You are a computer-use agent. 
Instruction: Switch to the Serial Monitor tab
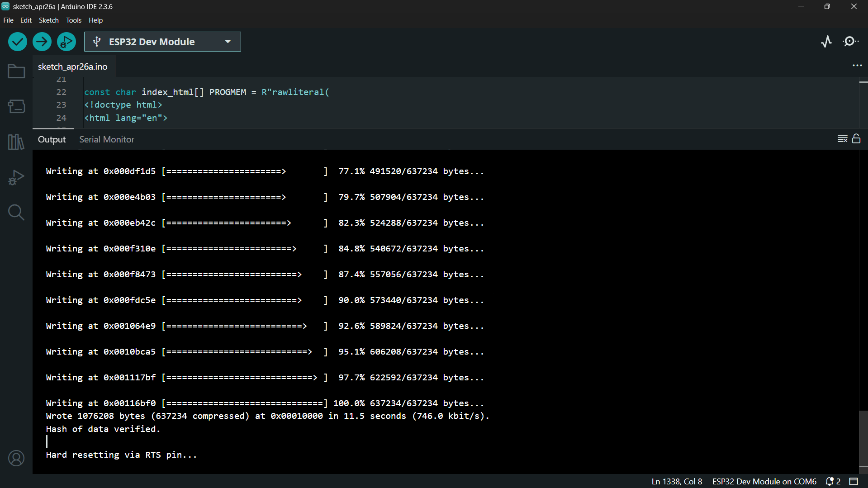(107, 139)
